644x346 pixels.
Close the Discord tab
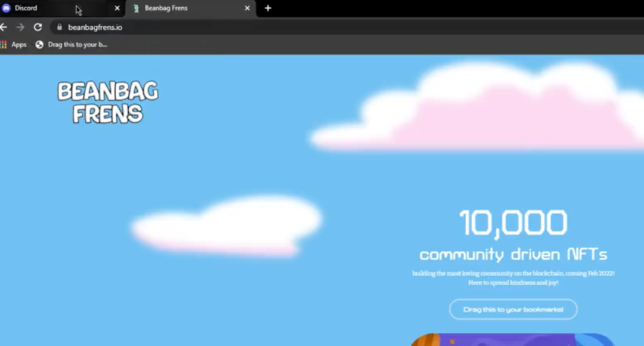[117, 8]
